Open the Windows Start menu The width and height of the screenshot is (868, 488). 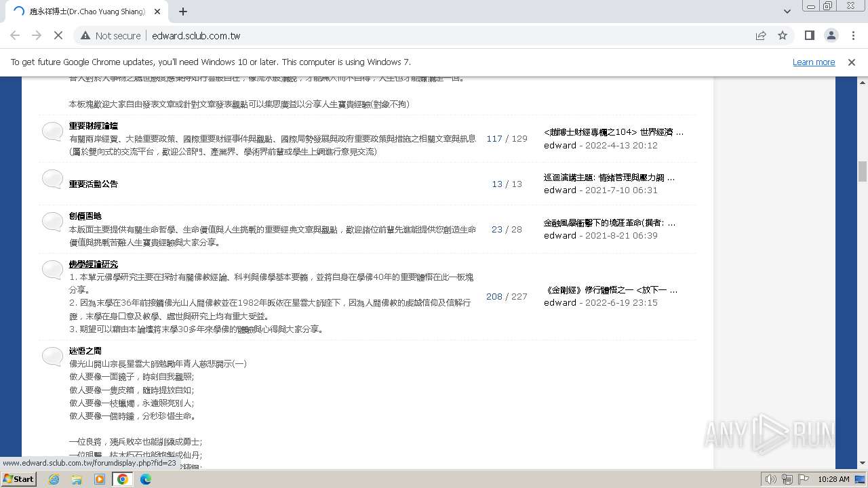pos(19,479)
